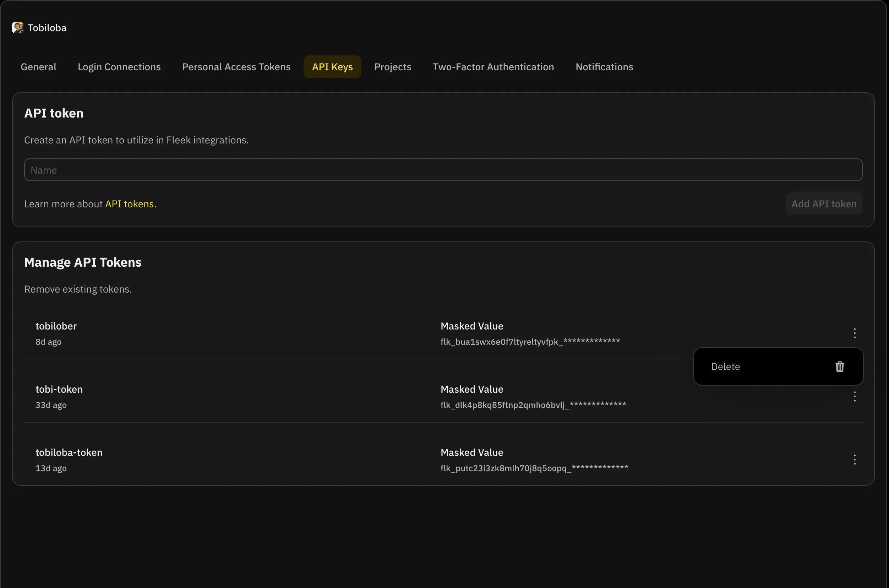The height and width of the screenshot is (588, 889).
Task: Select Delete in the context menu
Action: coord(726,367)
